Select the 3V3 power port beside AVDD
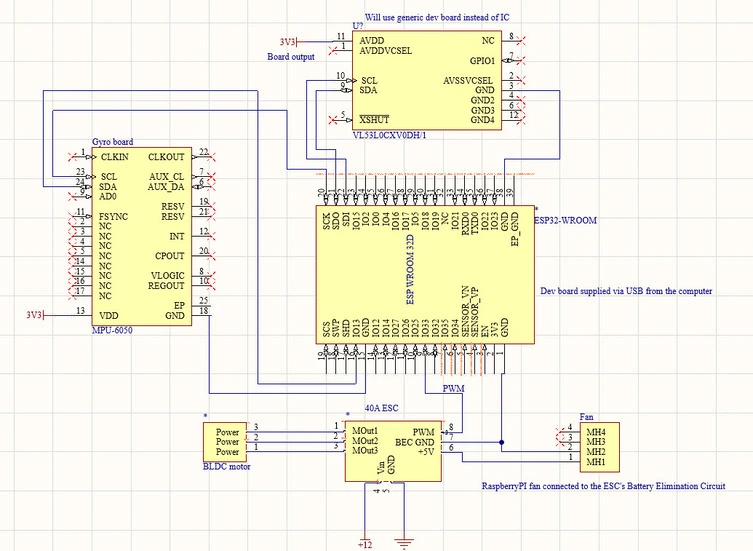753x551 pixels. 289,42
